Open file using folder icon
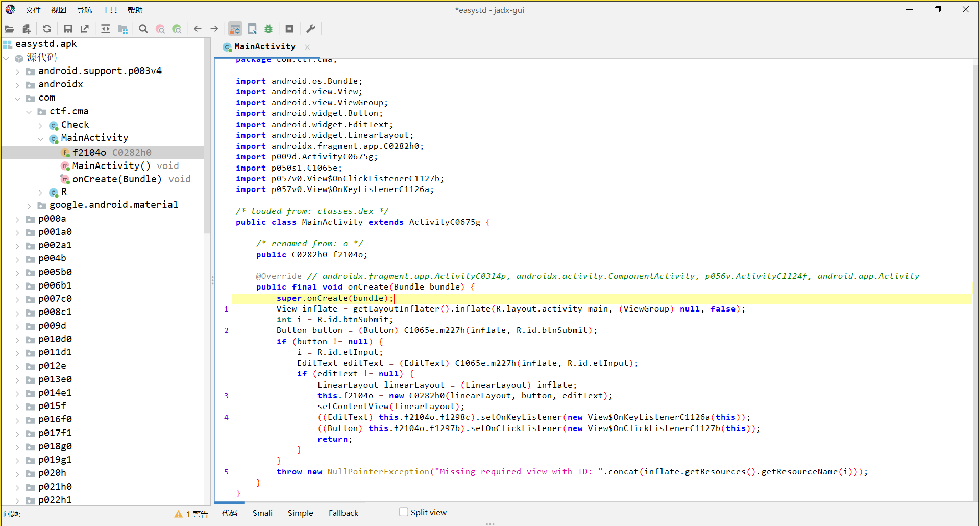 click(10, 29)
